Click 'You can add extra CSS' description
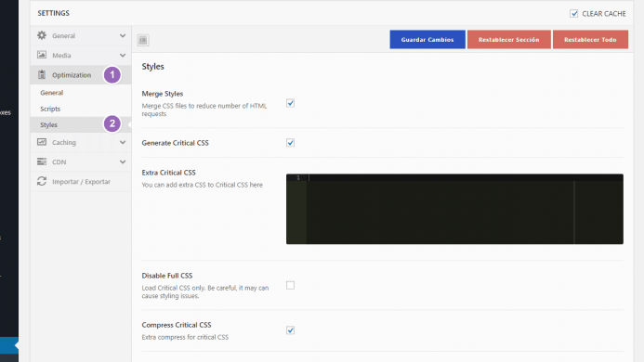644x362 pixels. [202, 185]
